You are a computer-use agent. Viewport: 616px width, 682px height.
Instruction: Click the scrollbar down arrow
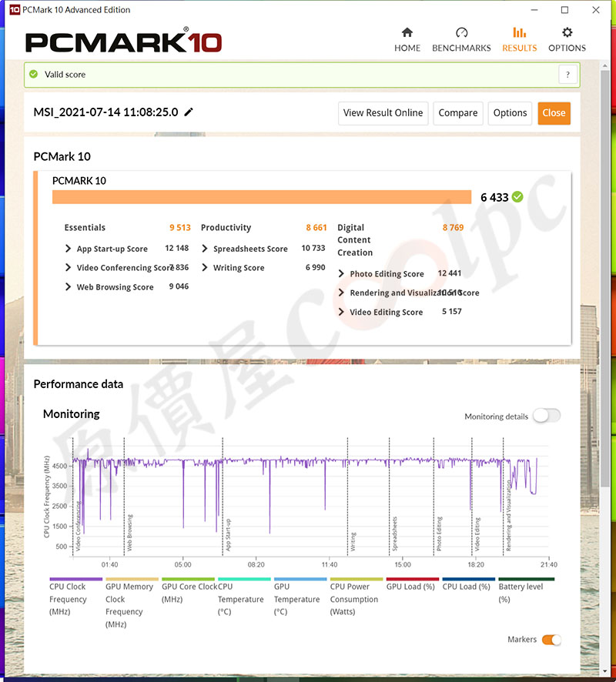604,672
